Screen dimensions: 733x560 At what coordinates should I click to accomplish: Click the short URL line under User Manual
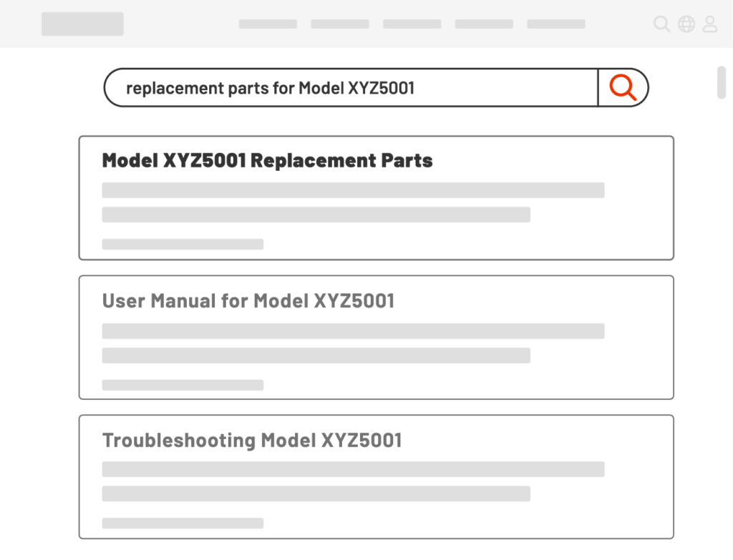click(183, 385)
